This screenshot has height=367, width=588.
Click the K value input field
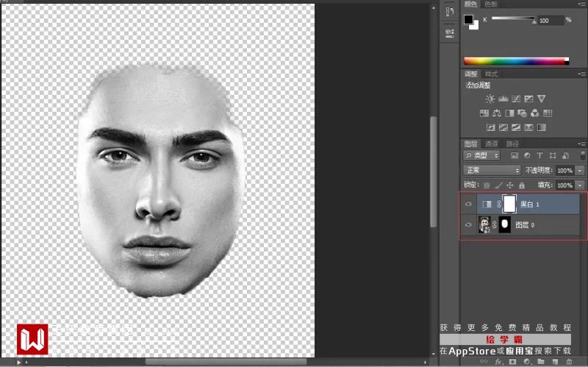[551, 21]
